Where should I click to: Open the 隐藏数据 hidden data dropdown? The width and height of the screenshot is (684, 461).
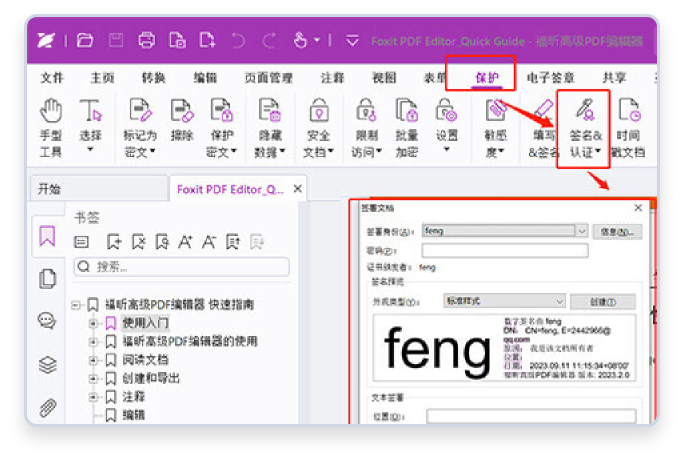pos(282,151)
